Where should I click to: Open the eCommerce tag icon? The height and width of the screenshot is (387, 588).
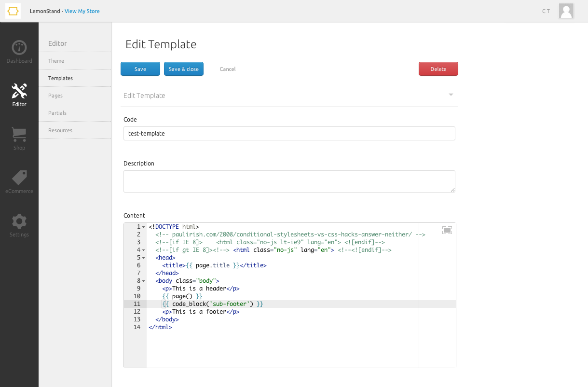click(19, 178)
